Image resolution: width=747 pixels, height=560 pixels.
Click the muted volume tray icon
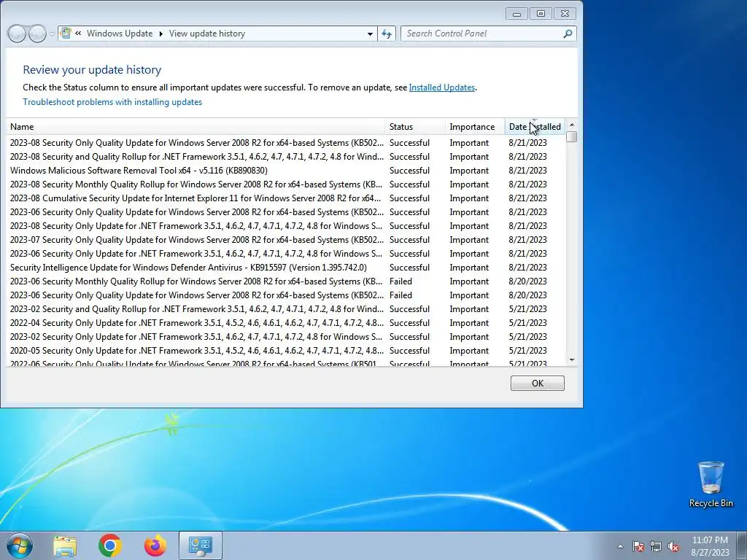coord(673,547)
